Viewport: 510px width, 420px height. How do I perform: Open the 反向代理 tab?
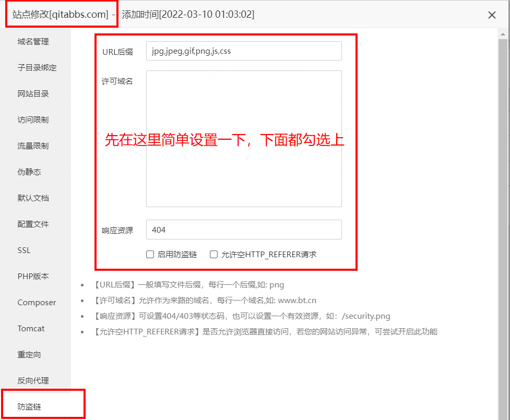pos(33,381)
